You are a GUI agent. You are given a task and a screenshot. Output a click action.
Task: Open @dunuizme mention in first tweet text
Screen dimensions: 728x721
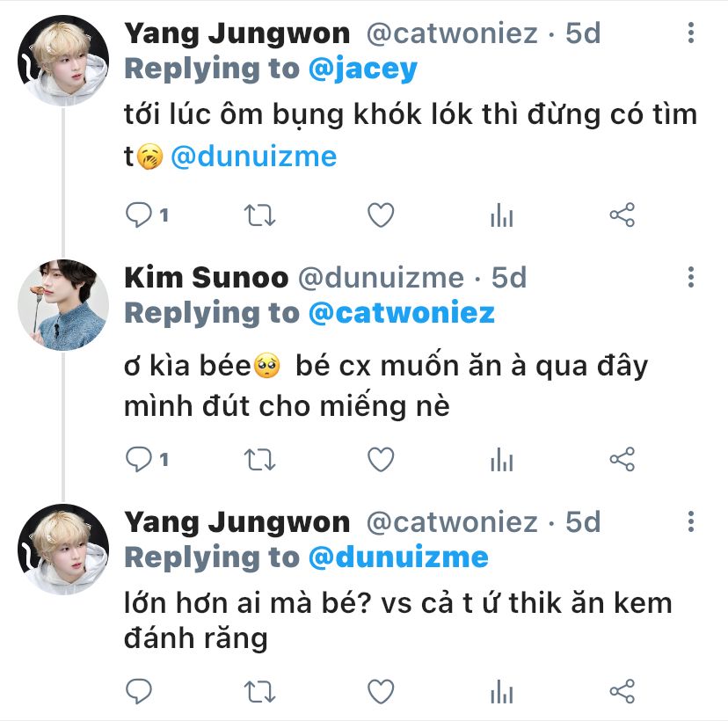pyautogui.click(x=254, y=157)
